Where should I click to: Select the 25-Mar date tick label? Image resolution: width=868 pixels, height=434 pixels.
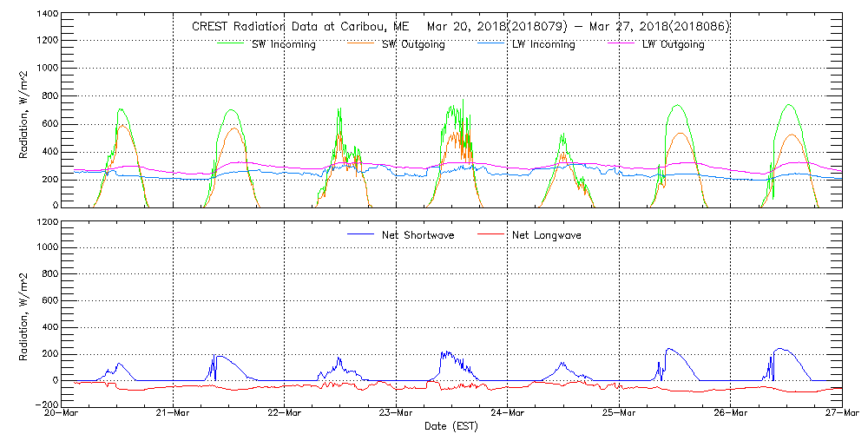point(619,413)
